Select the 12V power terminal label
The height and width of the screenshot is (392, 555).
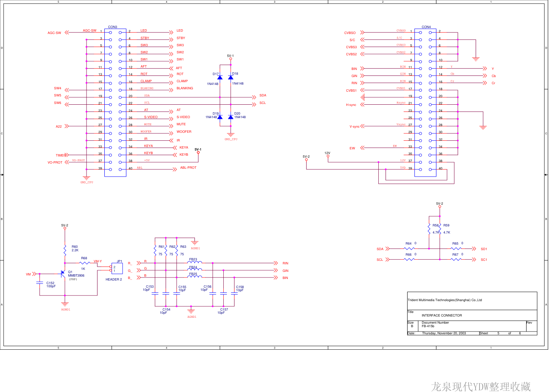click(327, 153)
